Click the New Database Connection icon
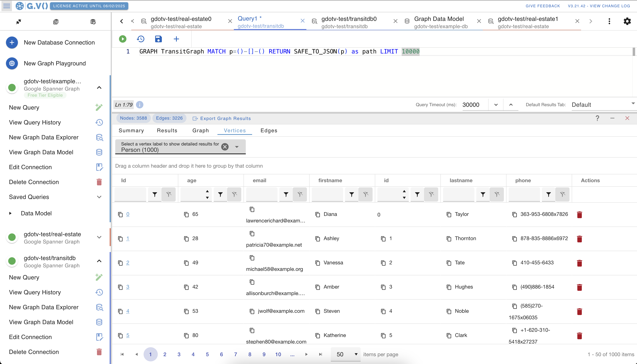Viewport: 637px width, 364px height. pos(12,42)
